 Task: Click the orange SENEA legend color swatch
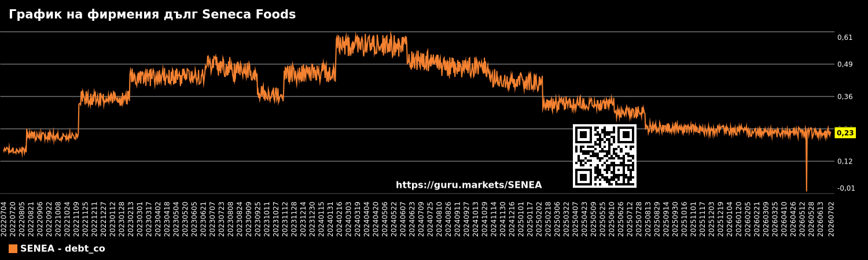pos(13,249)
